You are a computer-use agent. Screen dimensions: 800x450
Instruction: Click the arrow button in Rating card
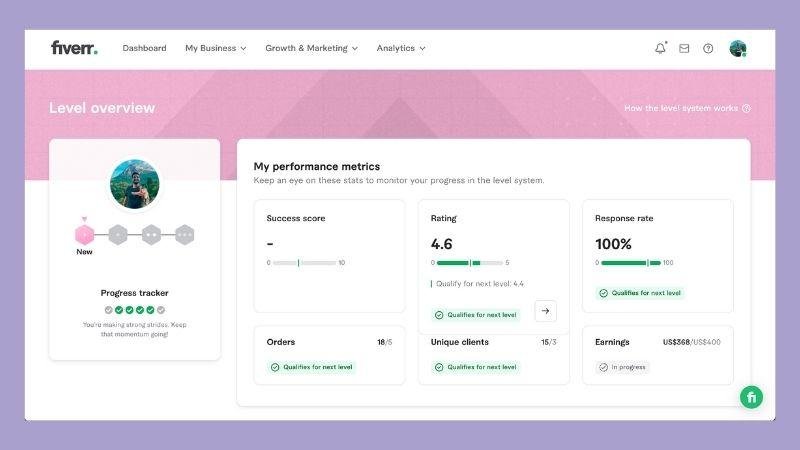(x=545, y=311)
